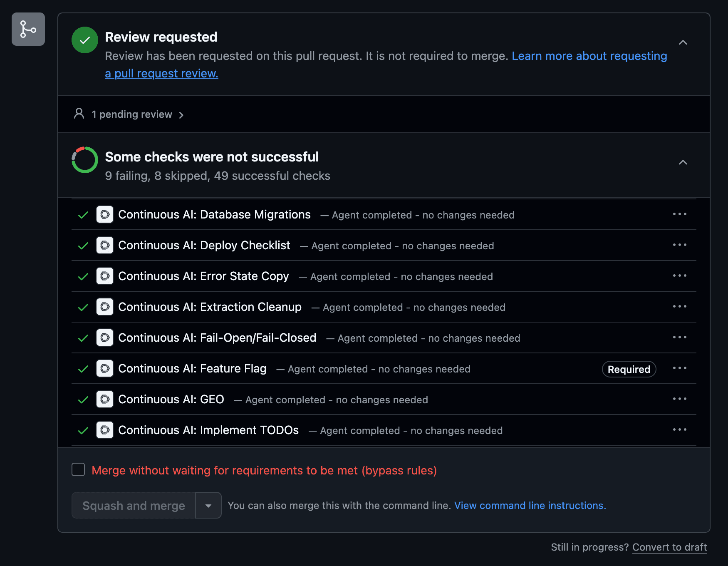This screenshot has height=566, width=728.
Task: Click the person icon beside pending review
Action: pos(79,113)
